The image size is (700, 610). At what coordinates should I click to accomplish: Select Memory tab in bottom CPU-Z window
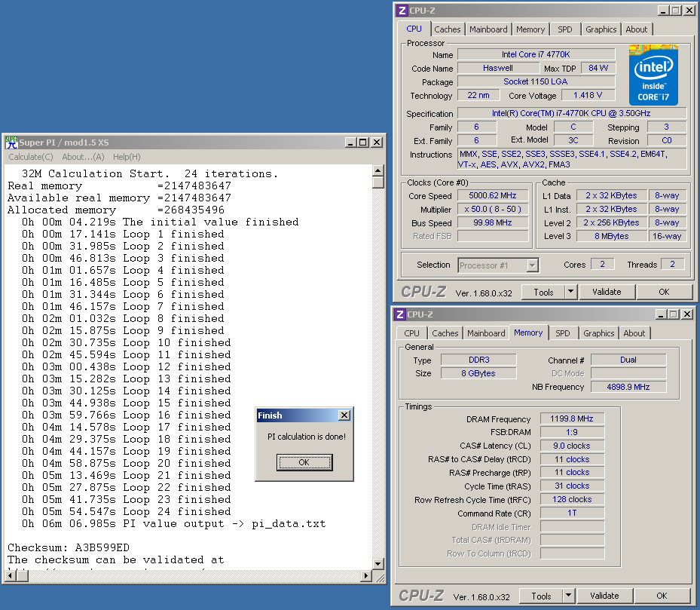528,333
